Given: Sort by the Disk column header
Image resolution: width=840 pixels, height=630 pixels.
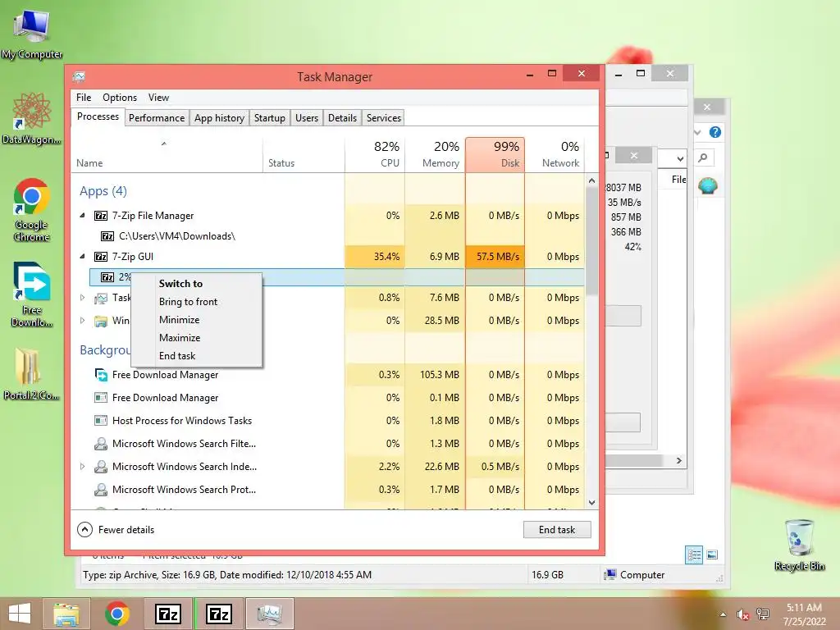Looking at the screenshot, I should (495, 154).
